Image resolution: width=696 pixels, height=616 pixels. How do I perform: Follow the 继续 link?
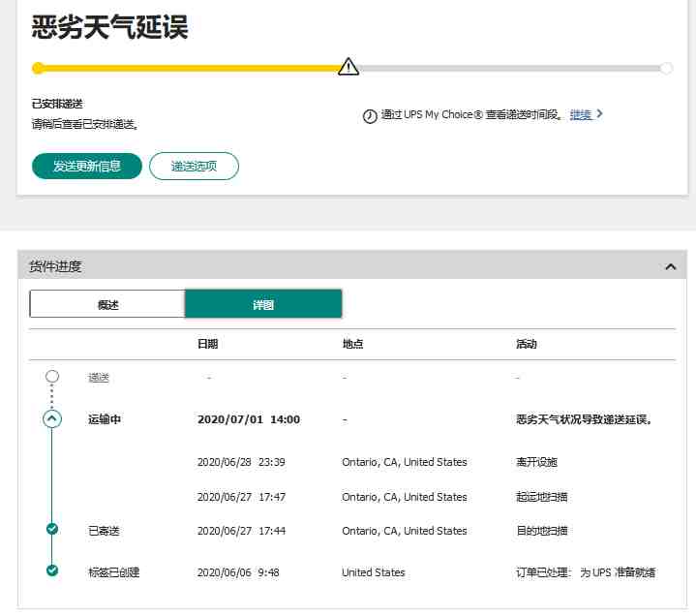(x=581, y=114)
